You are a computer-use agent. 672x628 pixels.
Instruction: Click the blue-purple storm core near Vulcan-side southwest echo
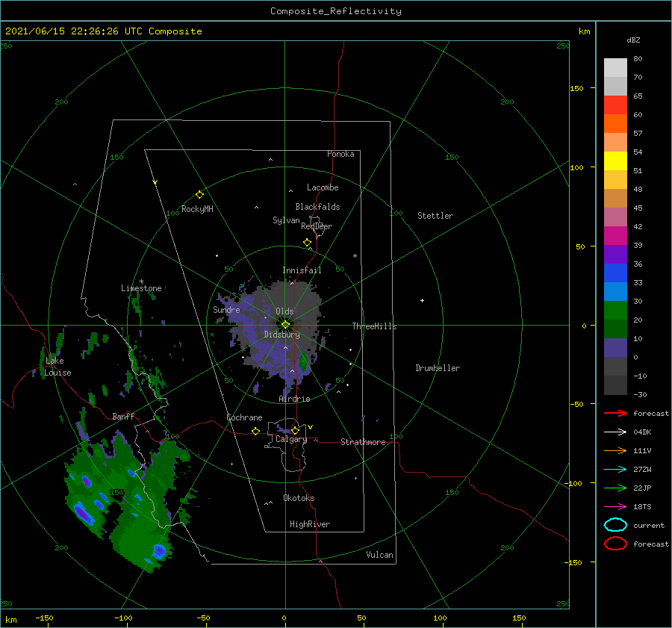[x=160, y=550]
